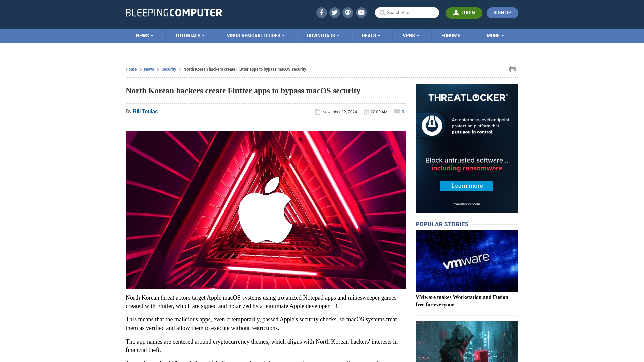Click the ThreatLocker Learn More button
This screenshot has width=644, height=362.
[467, 186]
